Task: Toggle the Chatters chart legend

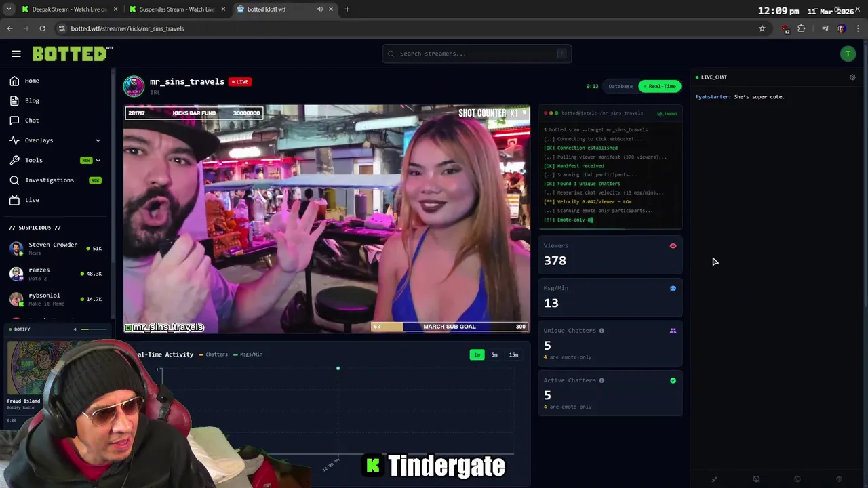Action: click(x=213, y=354)
